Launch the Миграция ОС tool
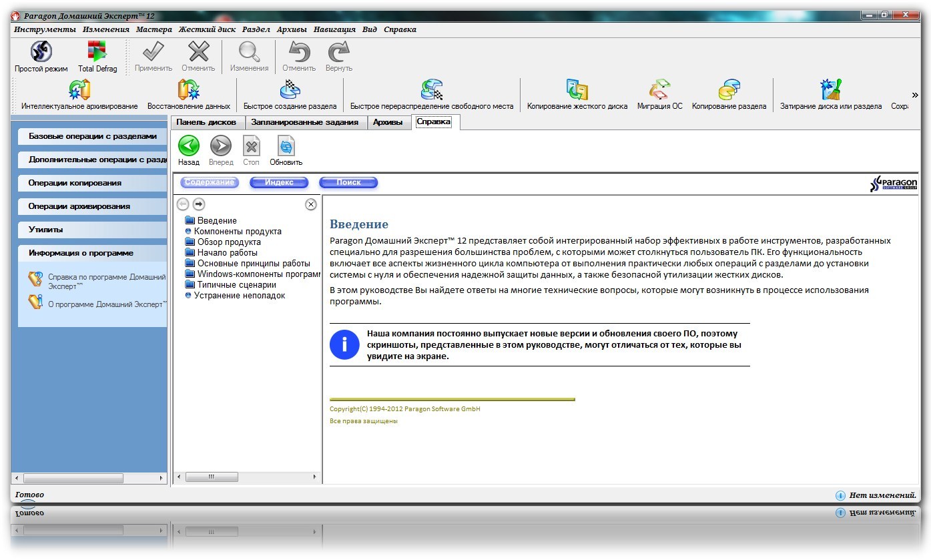 coord(659,91)
